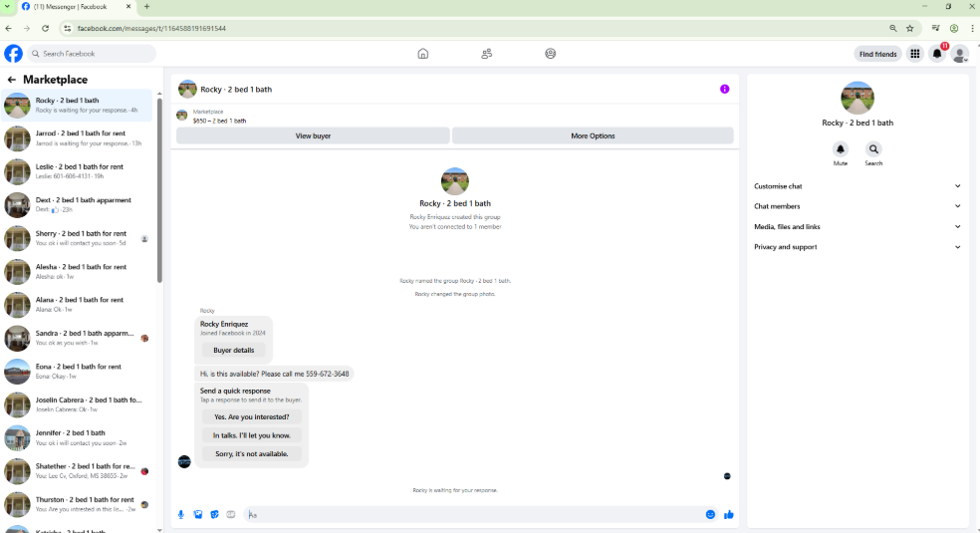980x533 pixels.
Task: Open Shatether · 2 bed 1 bath chat
Action: click(x=77, y=471)
